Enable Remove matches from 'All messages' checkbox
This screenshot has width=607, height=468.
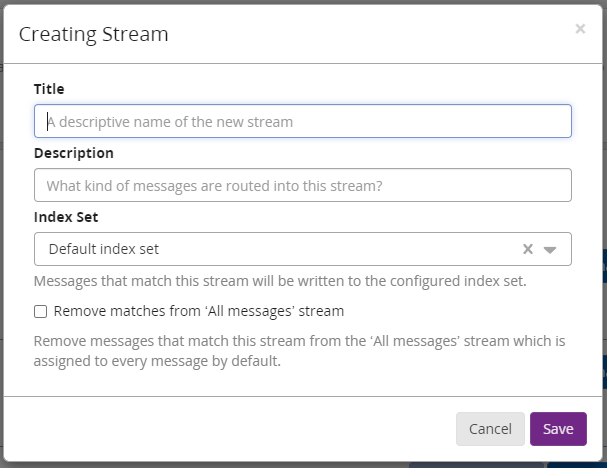[41, 312]
